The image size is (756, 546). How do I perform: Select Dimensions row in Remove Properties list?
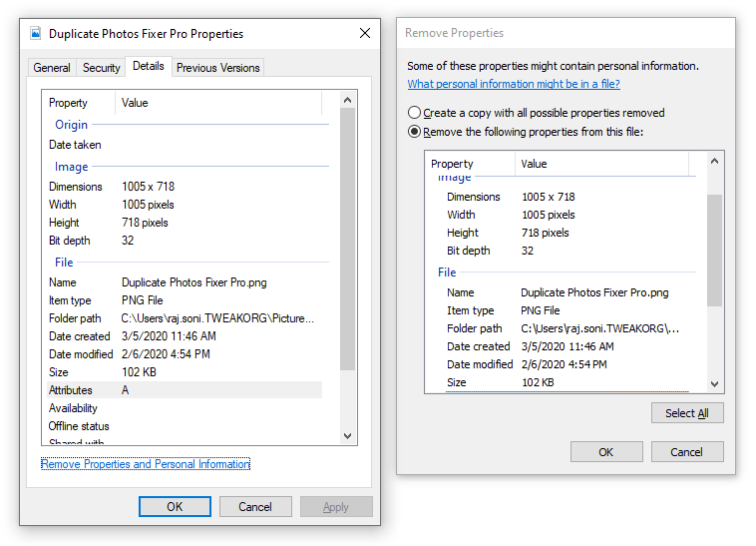pos(567,197)
